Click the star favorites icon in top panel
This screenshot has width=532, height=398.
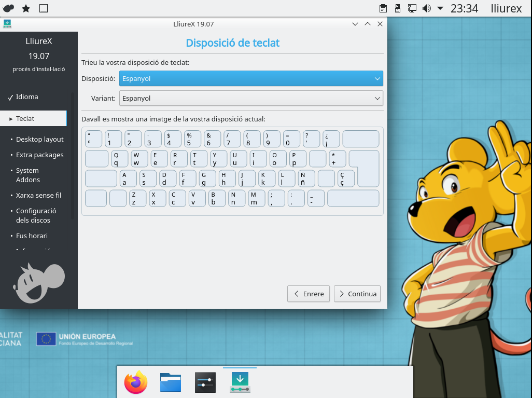[26, 8]
